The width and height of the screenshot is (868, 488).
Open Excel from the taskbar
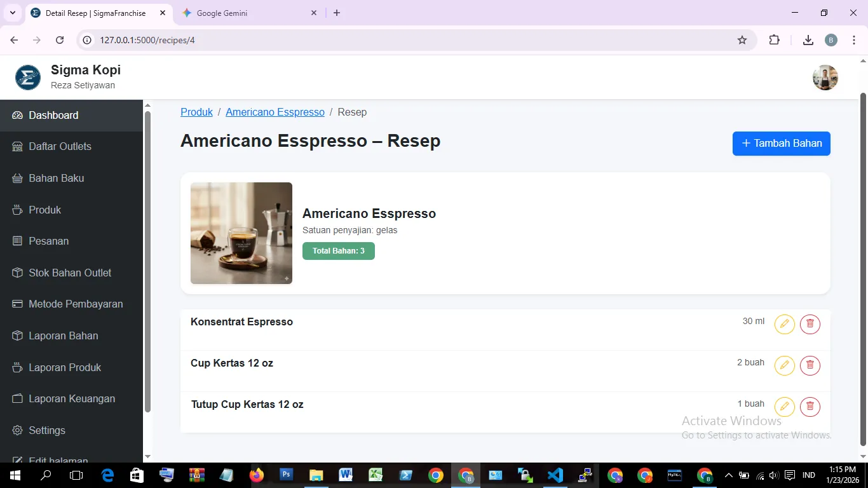pos(376,475)
